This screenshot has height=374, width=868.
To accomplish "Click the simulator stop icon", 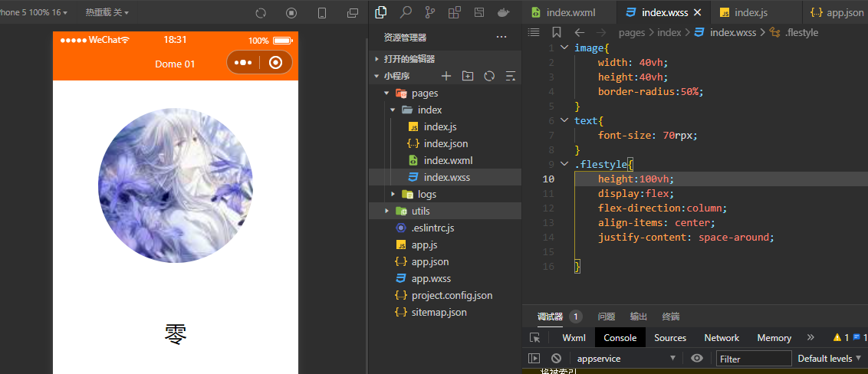I will [291, 13].
